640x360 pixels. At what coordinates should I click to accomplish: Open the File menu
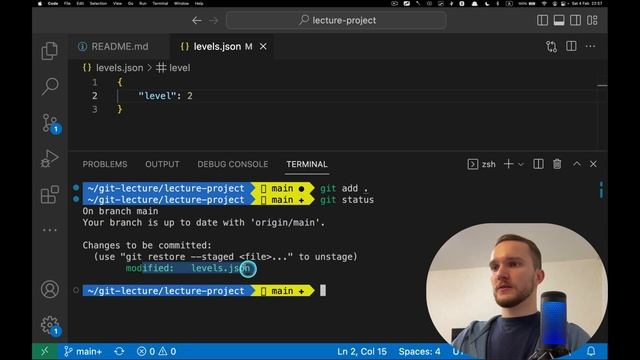click(x=67, y=3)
